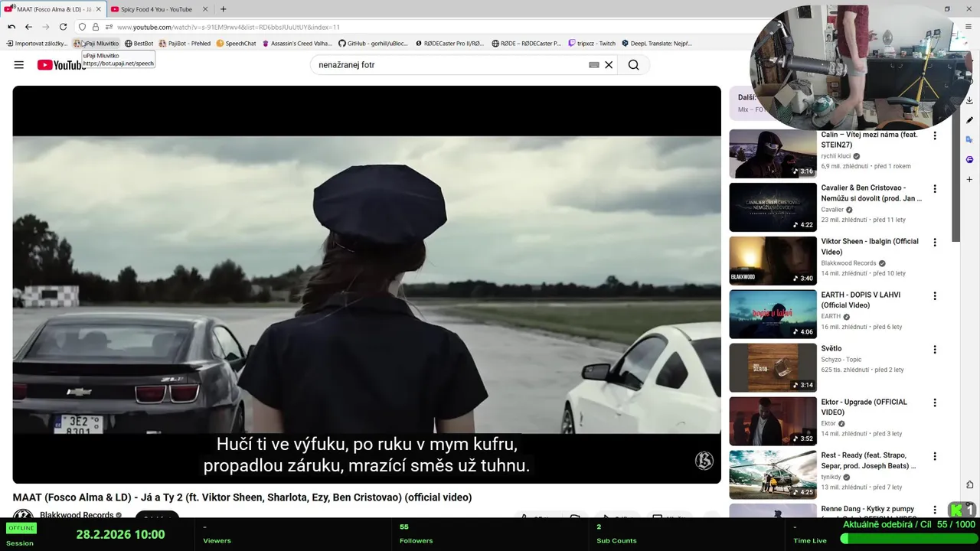Viewport: 980px width, 551px height.
Task: Click the green K overlay icon
Action: [956, 510]
